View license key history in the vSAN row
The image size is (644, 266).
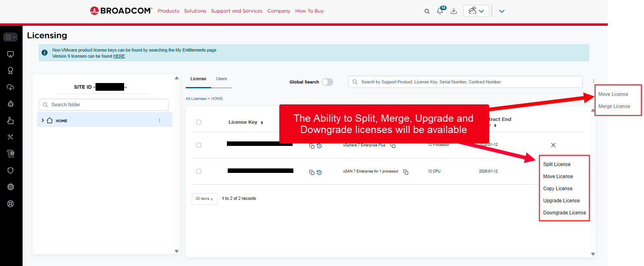319,172
